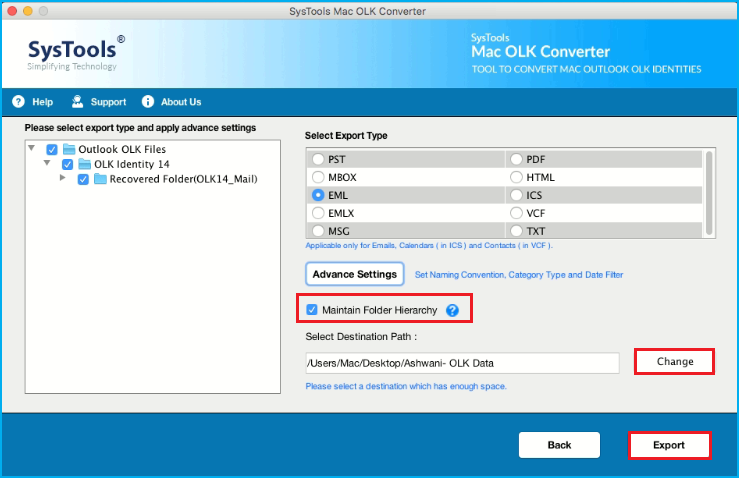This screenshot has height=478, width=739.
Task: Click the Applicable only for Emails note
Action: 429,246
